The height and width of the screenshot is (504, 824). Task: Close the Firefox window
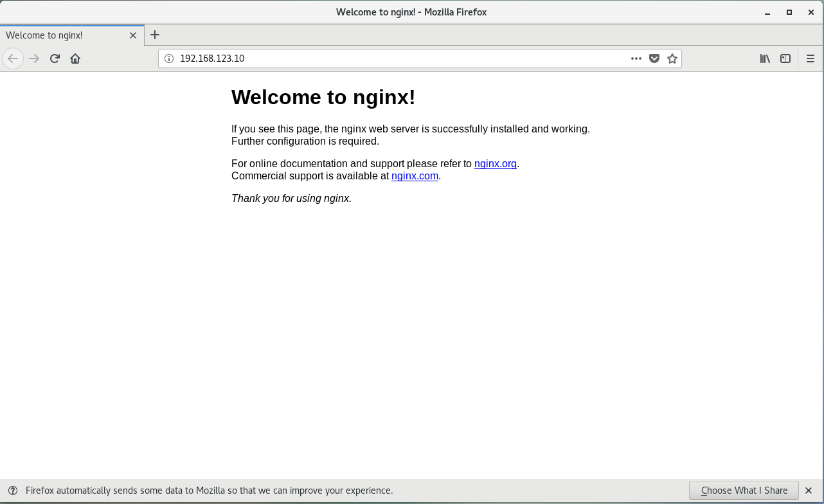pyautogui.click(x=811, y=12)
